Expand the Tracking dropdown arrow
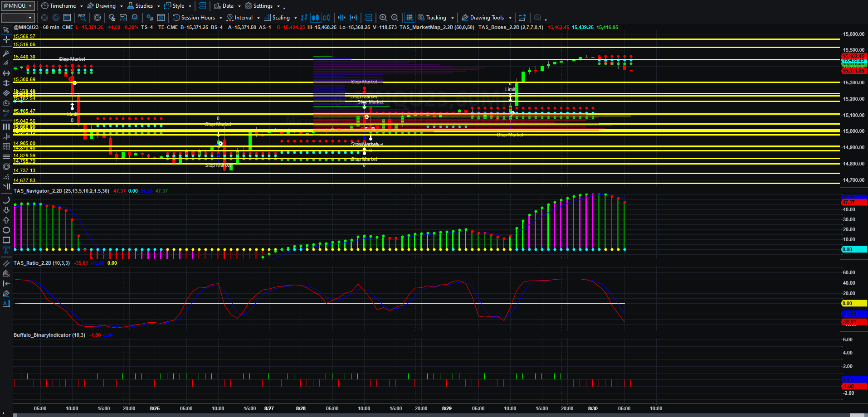Viewport: 868px width, 417px height. (453, 18)
